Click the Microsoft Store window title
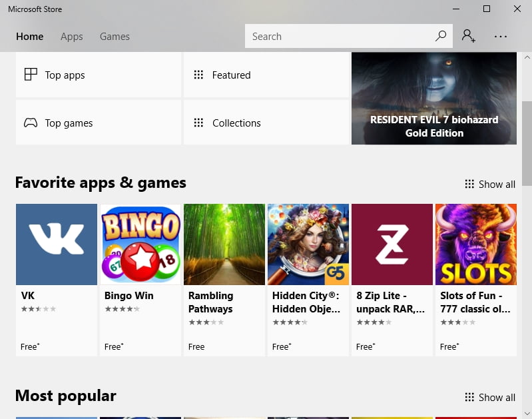The image size is (532, 419). (35, 9)
